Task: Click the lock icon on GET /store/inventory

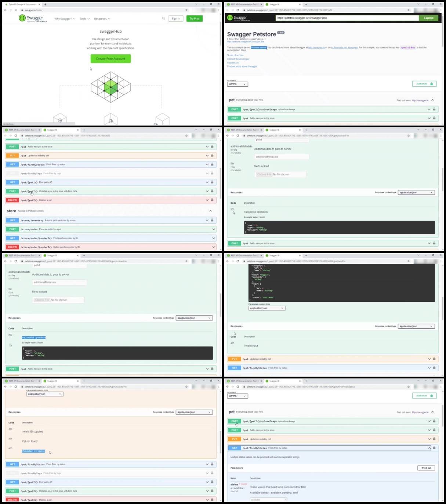Action: point(212,220)
